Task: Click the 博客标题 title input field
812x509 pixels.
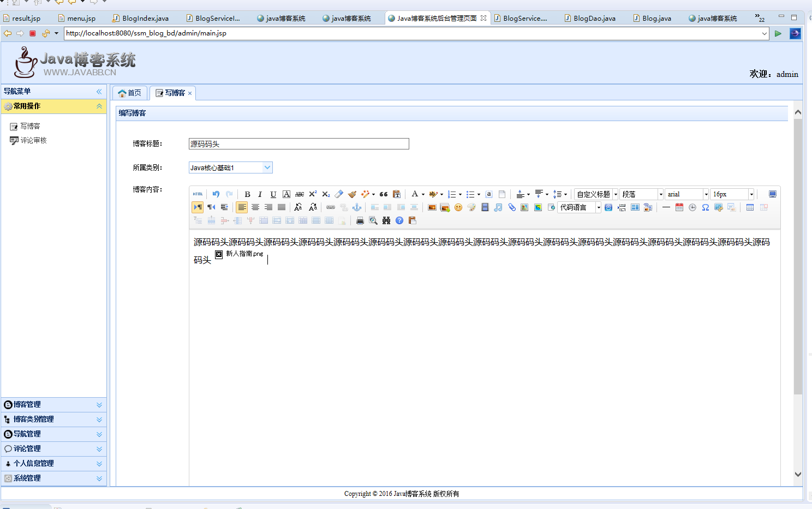Action: click(x=298, y=144)
